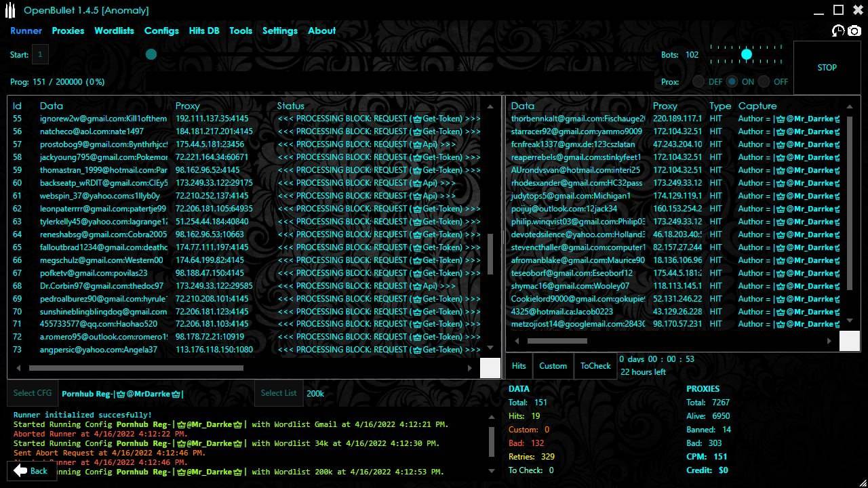Click the 'Retries: 329' data statistic

[x=532, y=457]
